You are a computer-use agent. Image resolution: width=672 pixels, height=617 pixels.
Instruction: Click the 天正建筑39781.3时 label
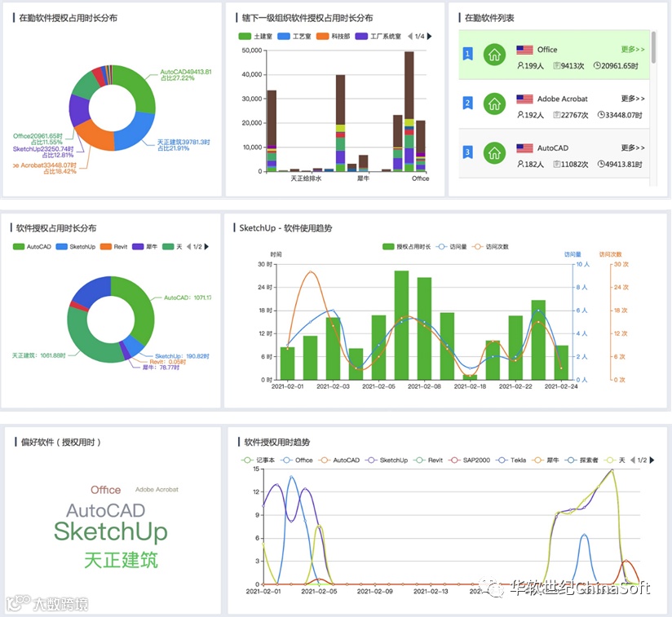(x=183, y=142)
